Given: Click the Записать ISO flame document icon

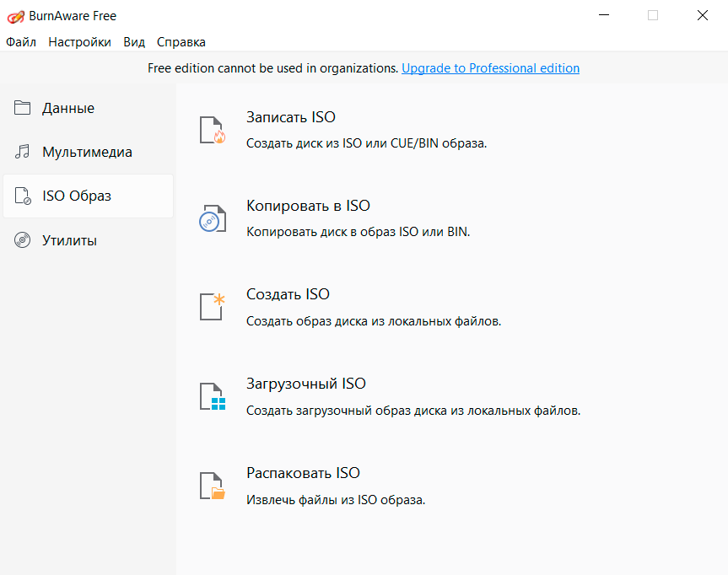Looking at the screenshot, I should (213, 130).
